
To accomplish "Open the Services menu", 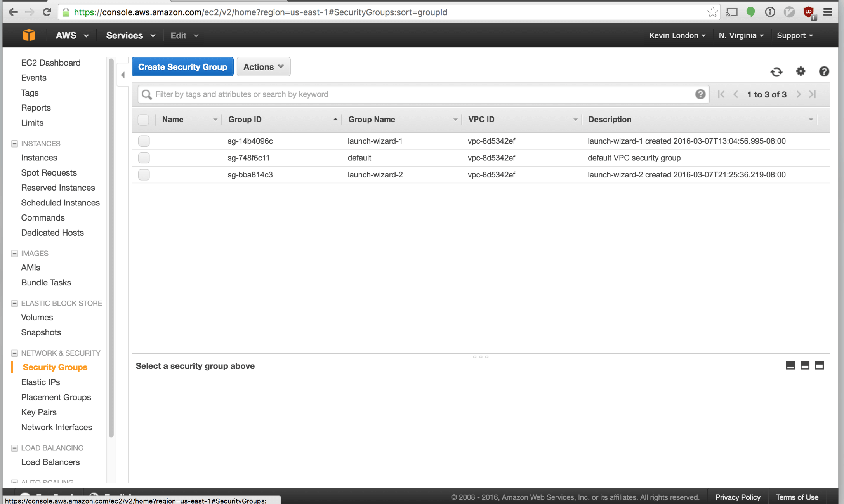I will click(130, 35).
